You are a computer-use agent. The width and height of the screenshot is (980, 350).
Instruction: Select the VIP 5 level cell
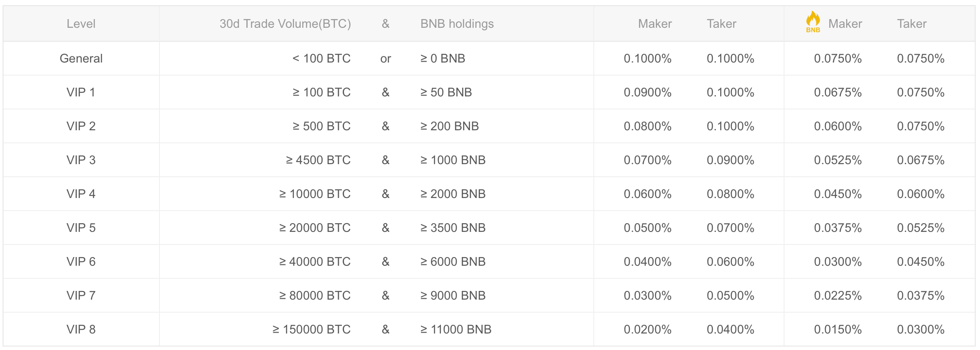[x=81, y=228]
